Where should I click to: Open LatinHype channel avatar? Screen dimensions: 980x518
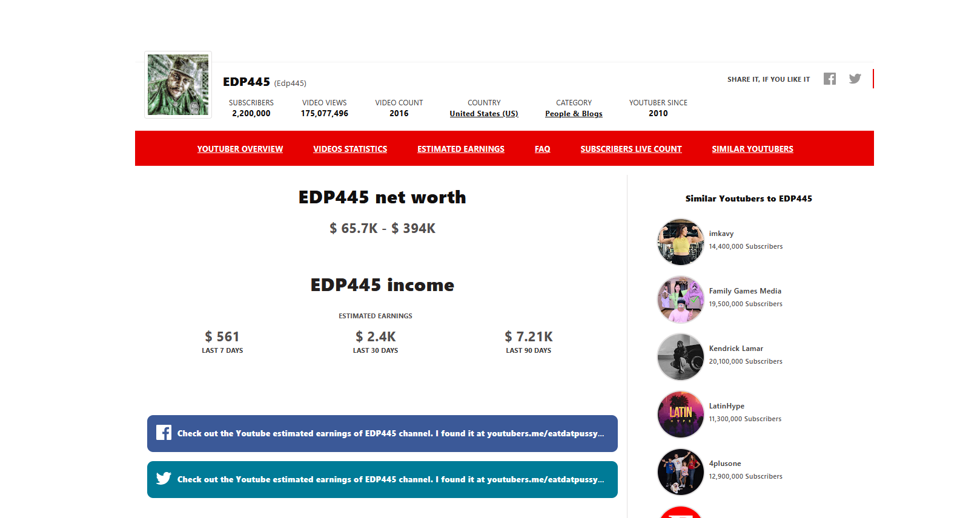(680, 415)
